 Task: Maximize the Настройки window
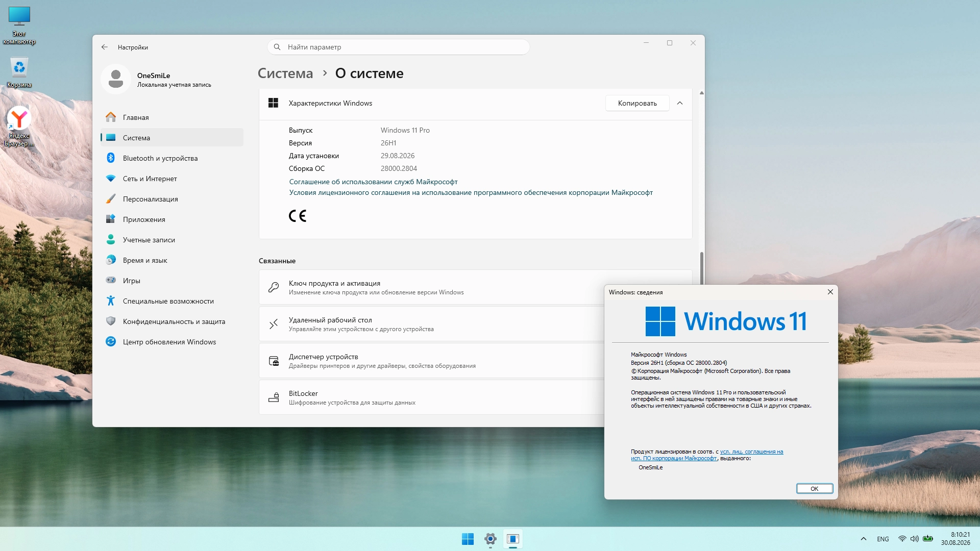670,43
